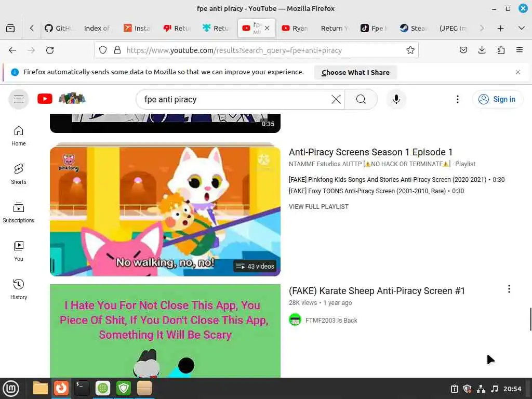Open the Karate Sheep video thumbnail

(165, 331)
